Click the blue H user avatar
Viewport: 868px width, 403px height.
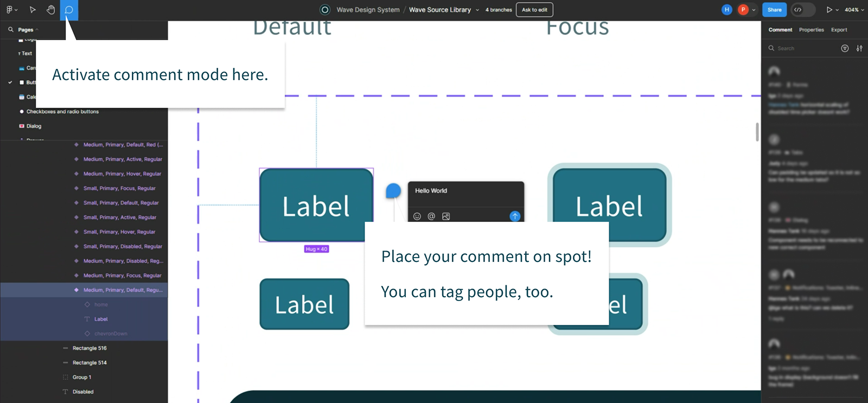pyautogui.click(x=727, y=10)
